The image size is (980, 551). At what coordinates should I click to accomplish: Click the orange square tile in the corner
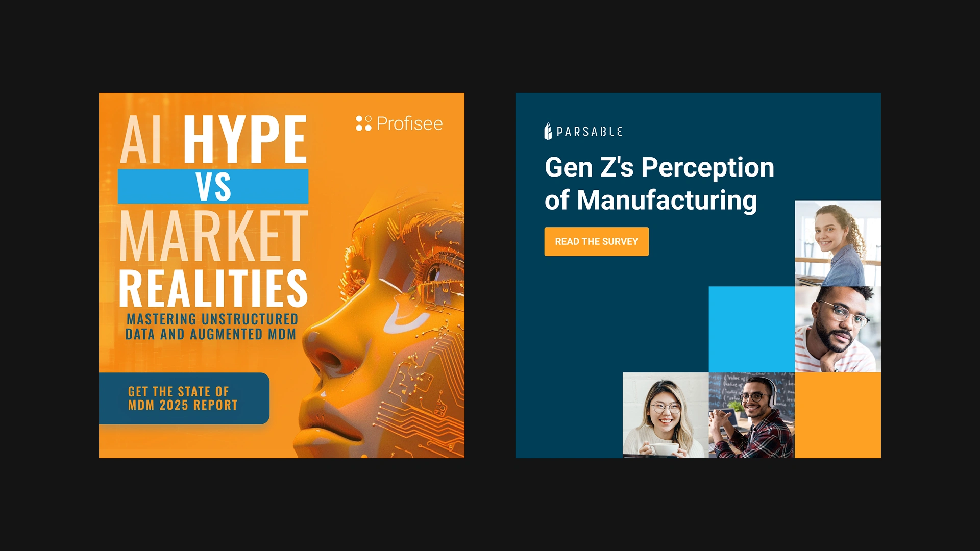click(838, 415)
